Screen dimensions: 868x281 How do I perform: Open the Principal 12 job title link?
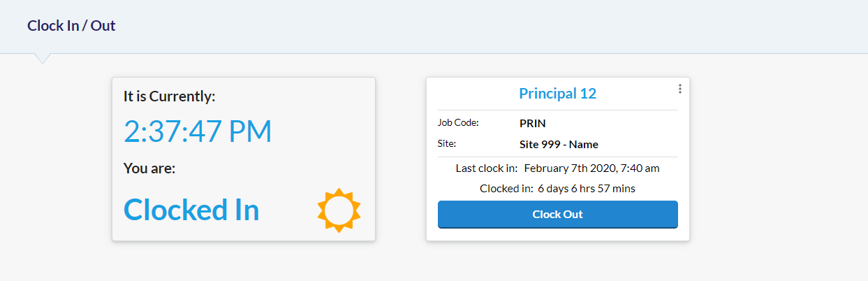557,94
